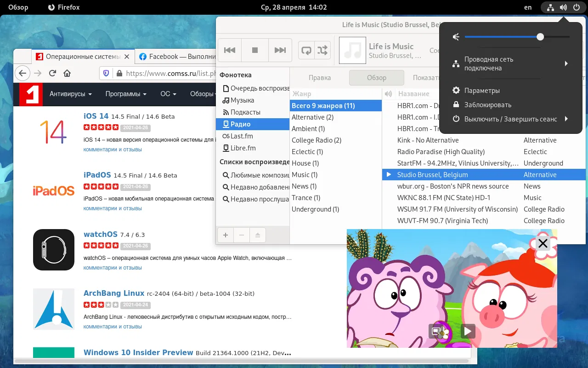Switch the en keyboard layout indicator
588x368 pixels.
[528, 7]
